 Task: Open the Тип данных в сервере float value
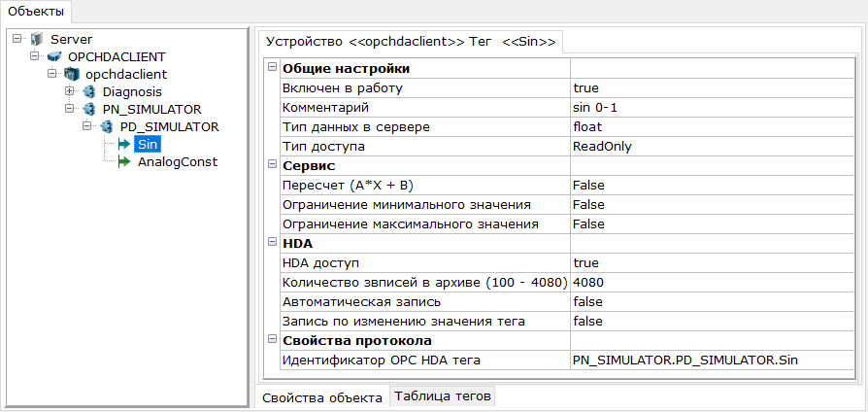click(712, 126)
